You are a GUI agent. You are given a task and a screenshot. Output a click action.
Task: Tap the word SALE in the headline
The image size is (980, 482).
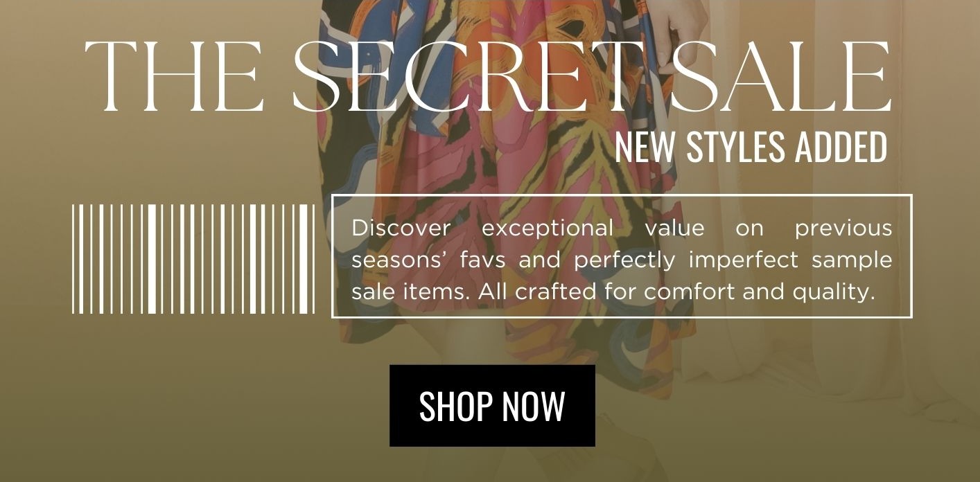tap(781, 77)
